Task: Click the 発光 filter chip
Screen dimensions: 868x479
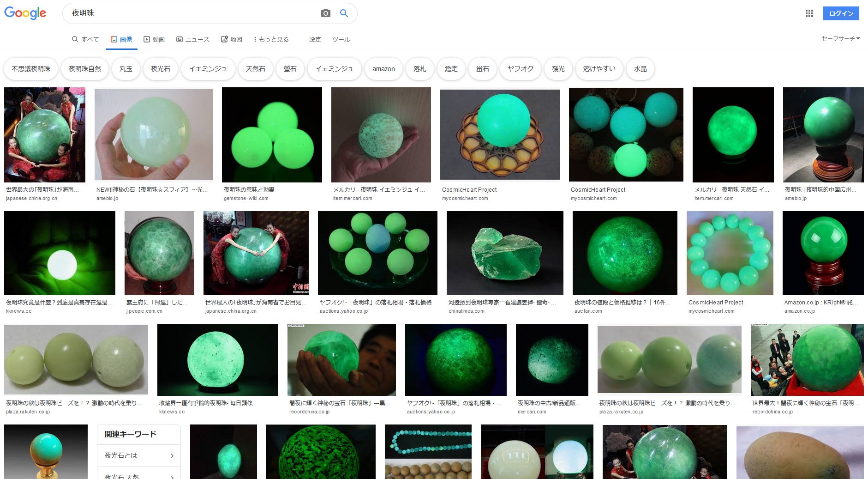Action: click(558, 69)
